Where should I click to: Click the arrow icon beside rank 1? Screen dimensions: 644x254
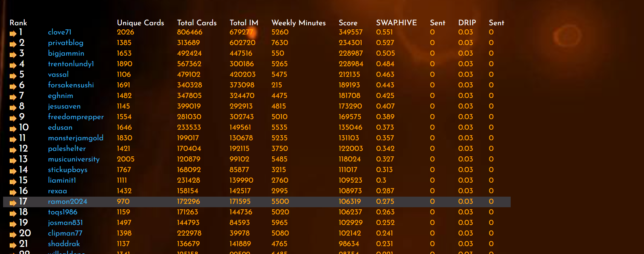point(13,34)
